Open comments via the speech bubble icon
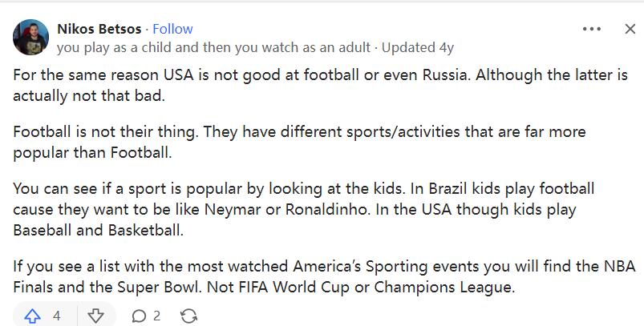Viewport: 644px width, 326px height. click(139, 316)
